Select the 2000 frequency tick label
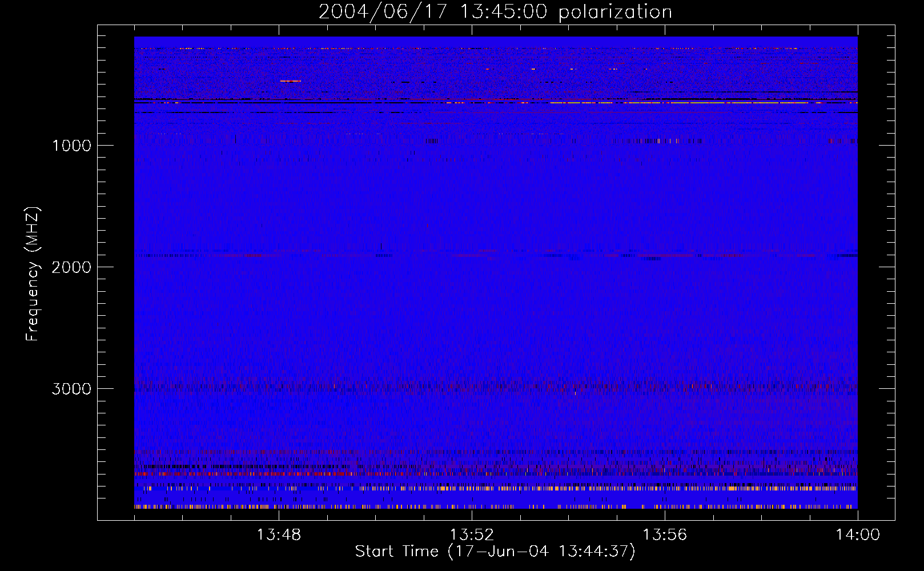This screenshot has height=571, width=924. pyautogui.click(x=72, y=267)
